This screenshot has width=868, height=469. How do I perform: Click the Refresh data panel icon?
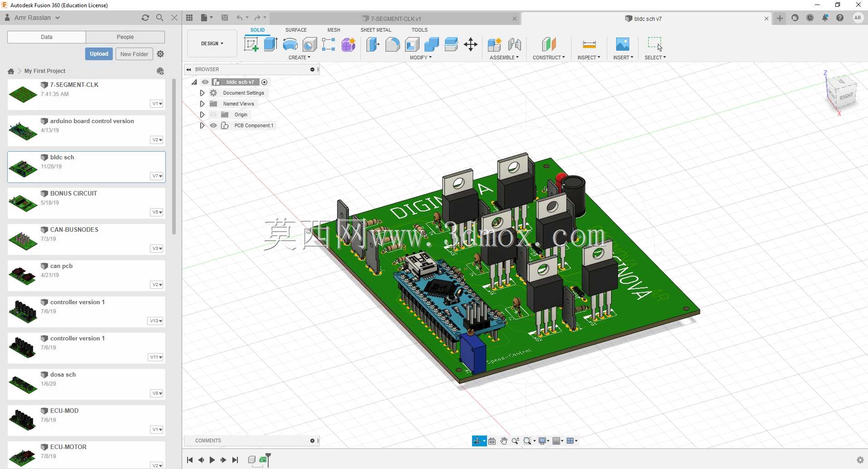click(145, 18)
